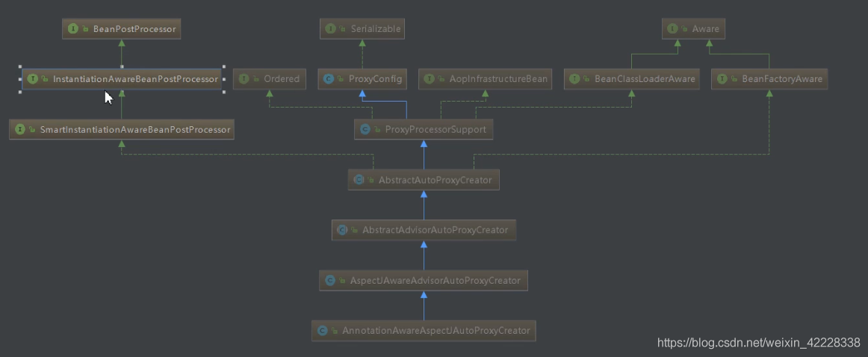The width and height of the screenshot is (868, 357).
Task: Click the AspectJAwareAdvisorAutoProxyCreator class icon
Action: [x=330, y=281]
